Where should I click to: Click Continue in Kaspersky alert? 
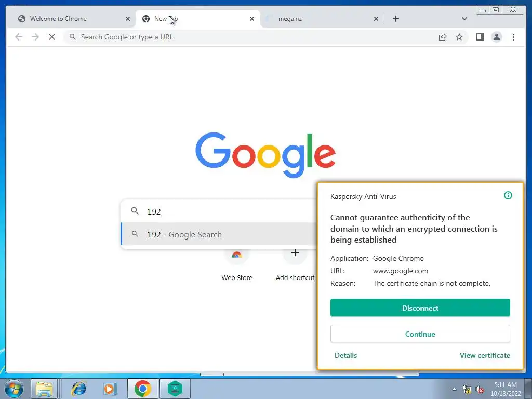click(420, 334)
